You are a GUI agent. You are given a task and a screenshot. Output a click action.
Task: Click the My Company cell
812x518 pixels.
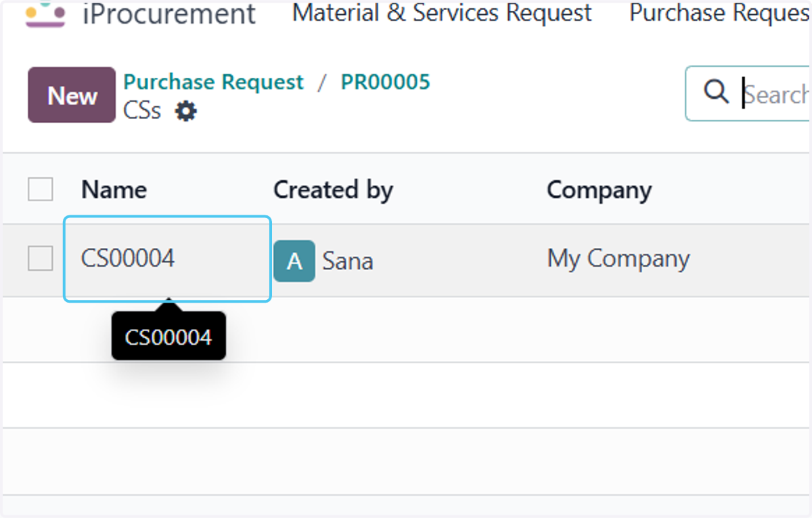click(x=618, y=259)
